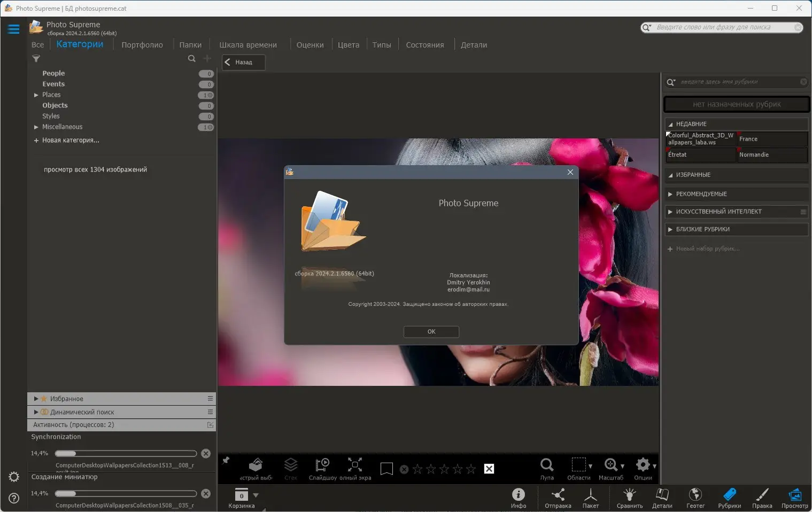Switch to the Портфолио tab
The image size is (812, 512).
[x=142, y=45]
